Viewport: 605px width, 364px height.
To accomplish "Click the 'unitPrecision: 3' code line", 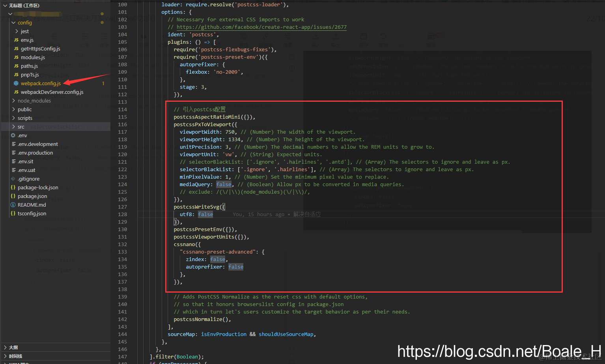I will 307,147.
